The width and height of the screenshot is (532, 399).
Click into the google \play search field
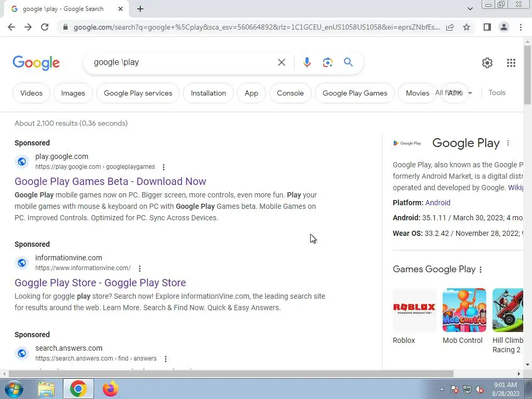183,62
